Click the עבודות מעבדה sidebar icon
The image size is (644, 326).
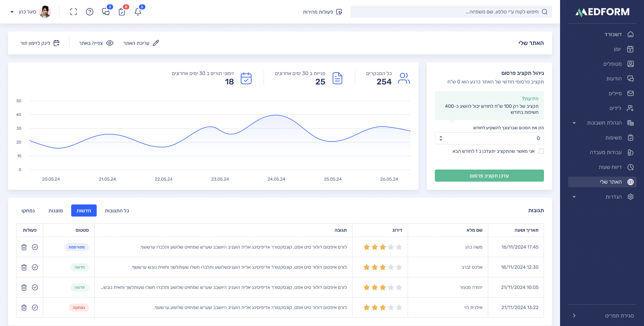(x=631, y=152)
